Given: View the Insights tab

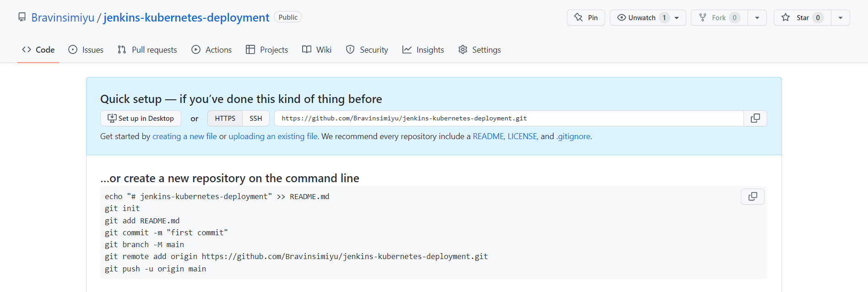Looking at the screenshot, I should click(x=423, y=49).
